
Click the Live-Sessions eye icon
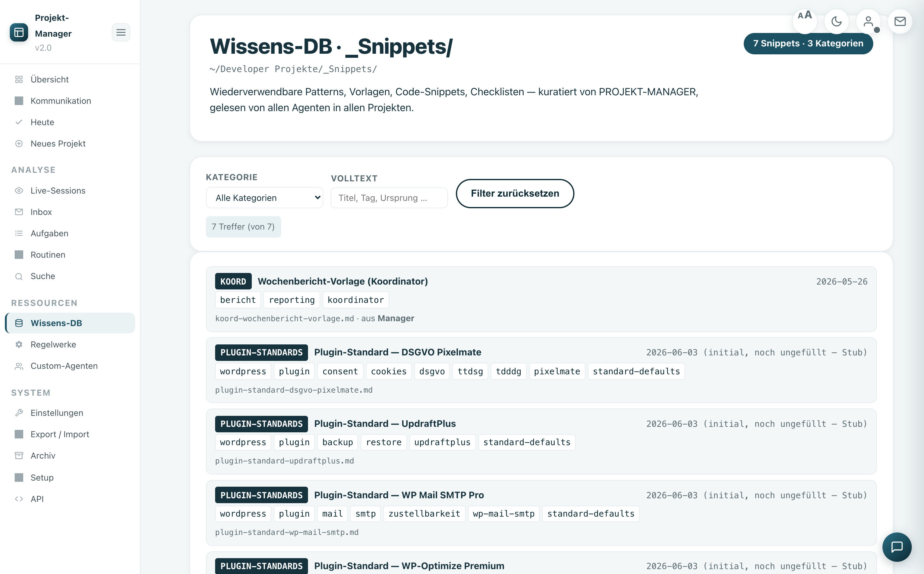(x=19, y=191)
